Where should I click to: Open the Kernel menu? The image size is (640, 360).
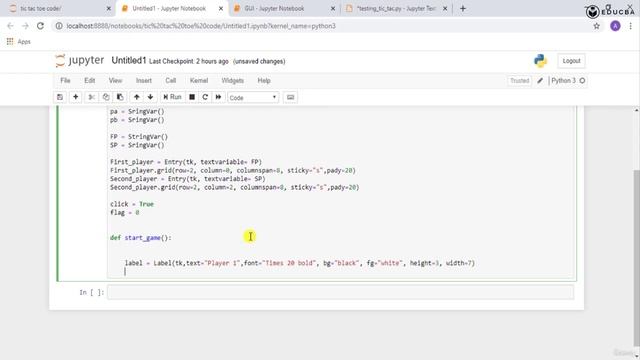(199, 80)
